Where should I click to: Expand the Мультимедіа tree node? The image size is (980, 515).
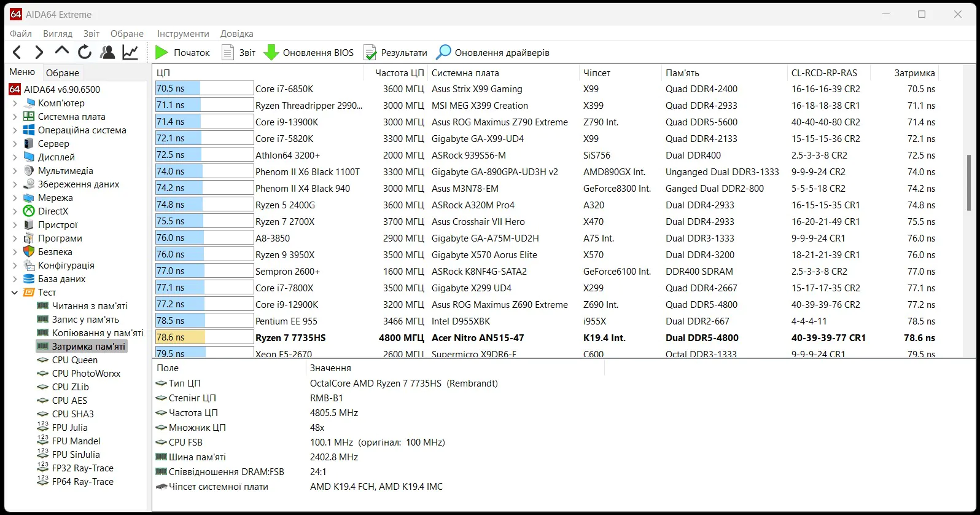click(15, 171)
